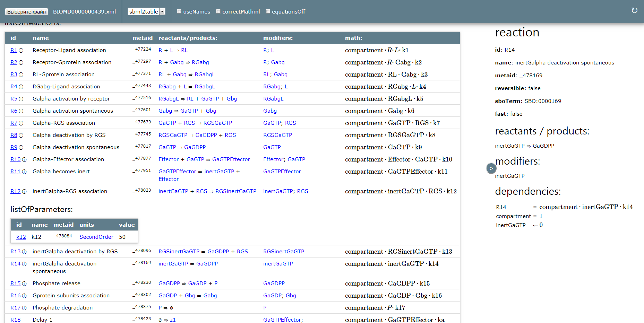Expand info icon beside R13
This screenshot has height=323, width=644.
click(24, 252)
